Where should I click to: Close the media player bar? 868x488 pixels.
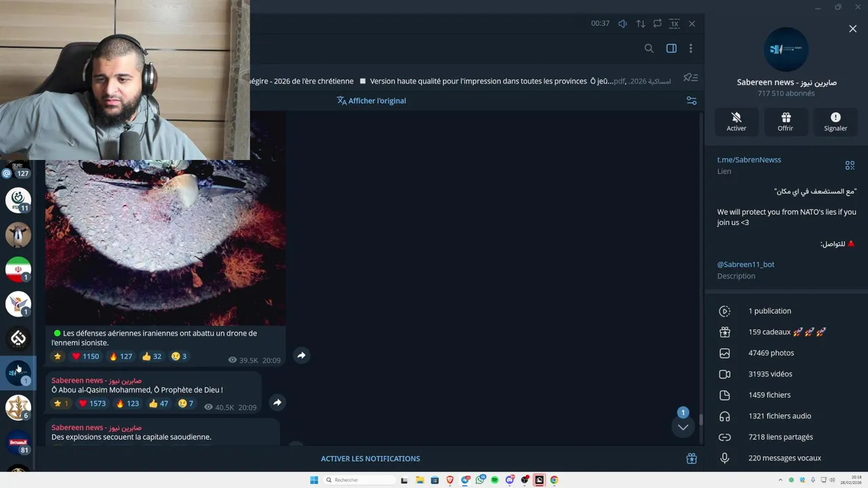[x=692, y=24]
